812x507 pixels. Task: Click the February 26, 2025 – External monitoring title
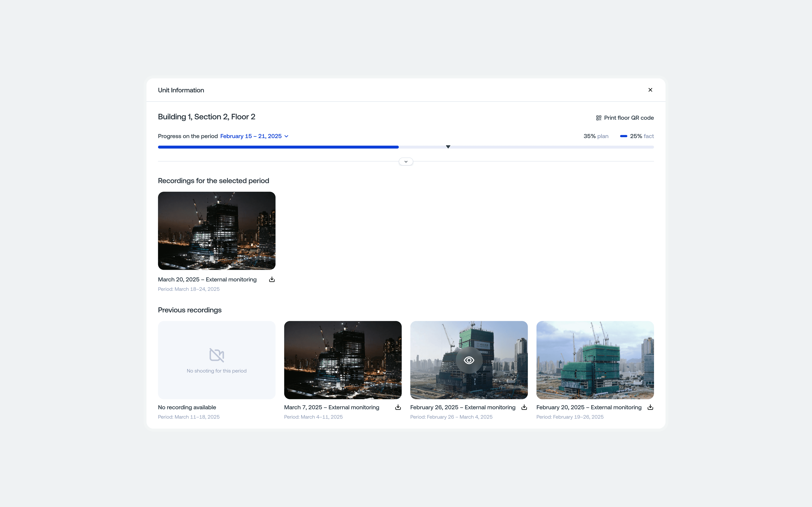coord(463,407)
